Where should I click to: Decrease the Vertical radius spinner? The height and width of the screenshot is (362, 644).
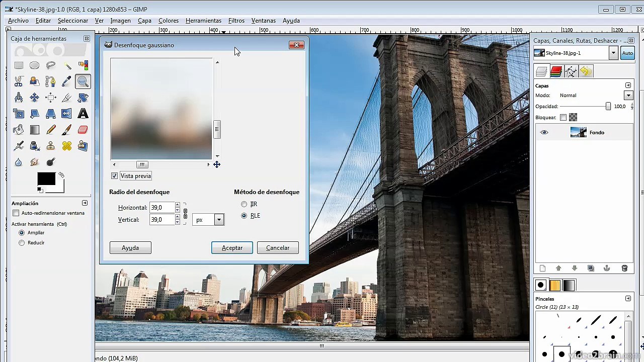pos(177,222)
